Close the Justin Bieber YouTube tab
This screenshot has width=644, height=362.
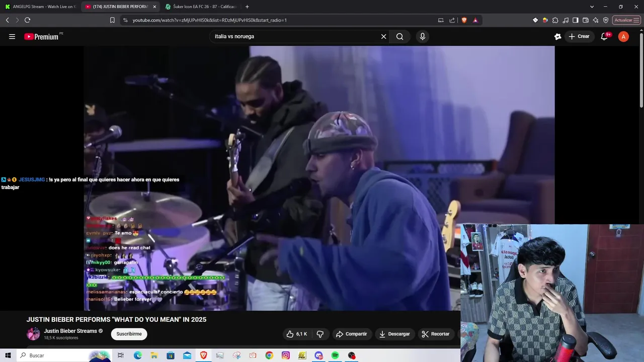tap(154, 7)
